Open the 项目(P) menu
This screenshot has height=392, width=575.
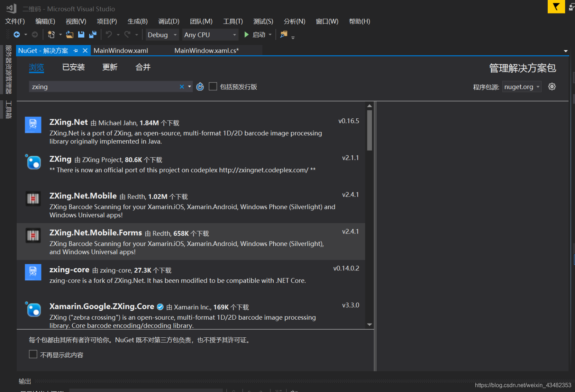107,21
